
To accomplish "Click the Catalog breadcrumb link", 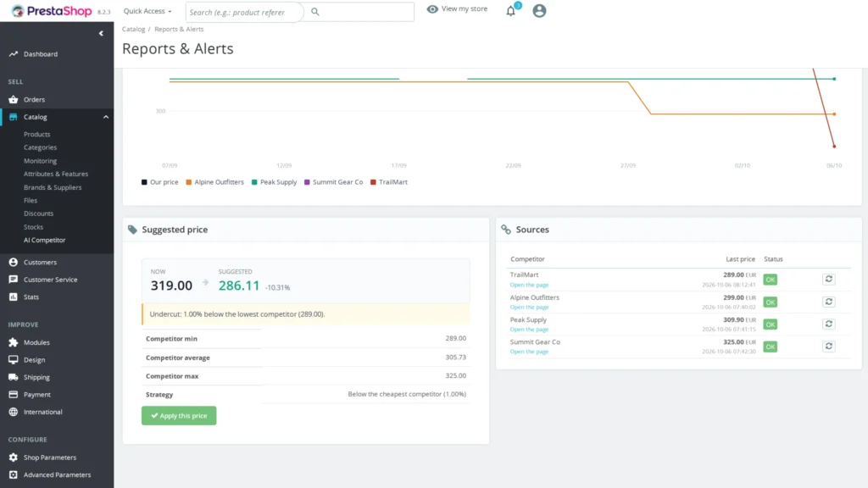I will [x=133, y=30].
